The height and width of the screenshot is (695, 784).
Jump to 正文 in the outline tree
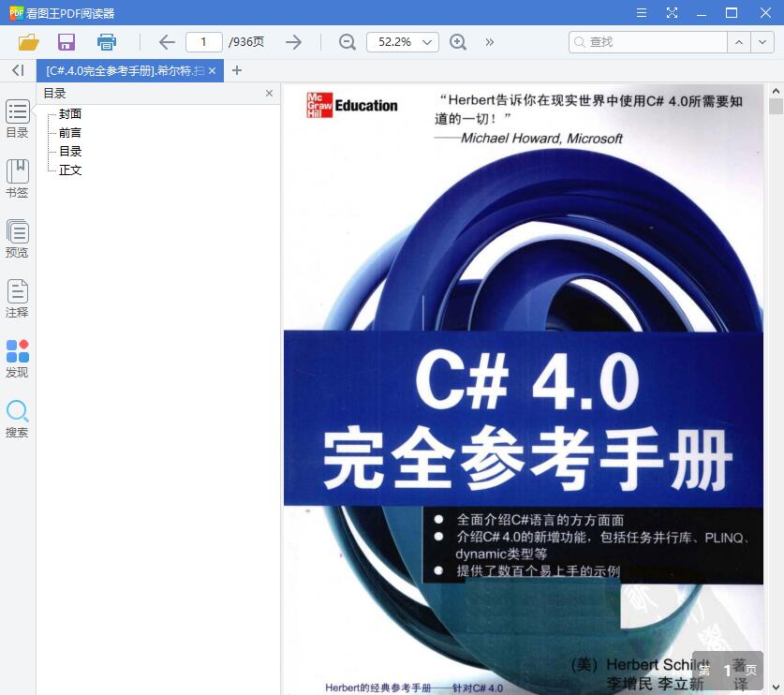click(70, 170)
